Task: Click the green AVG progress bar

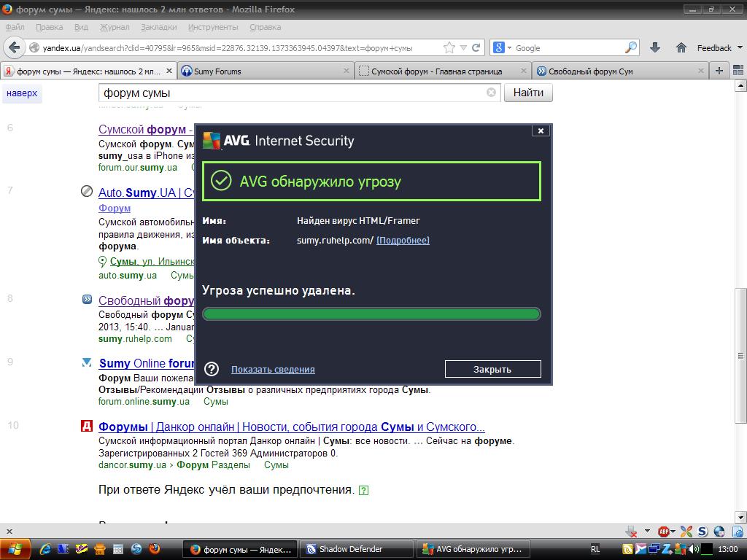Action: click(371, 314)
